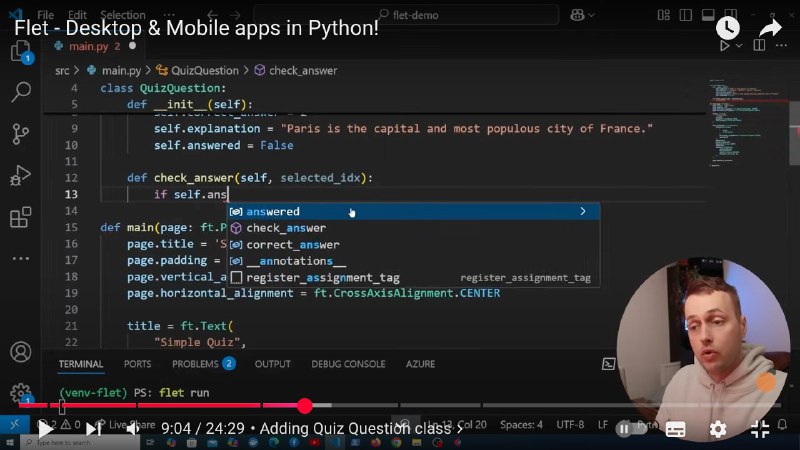Open the Extensions view
Image resolution: width=800 pixels, height=450 pixels.
pos(20,217)
